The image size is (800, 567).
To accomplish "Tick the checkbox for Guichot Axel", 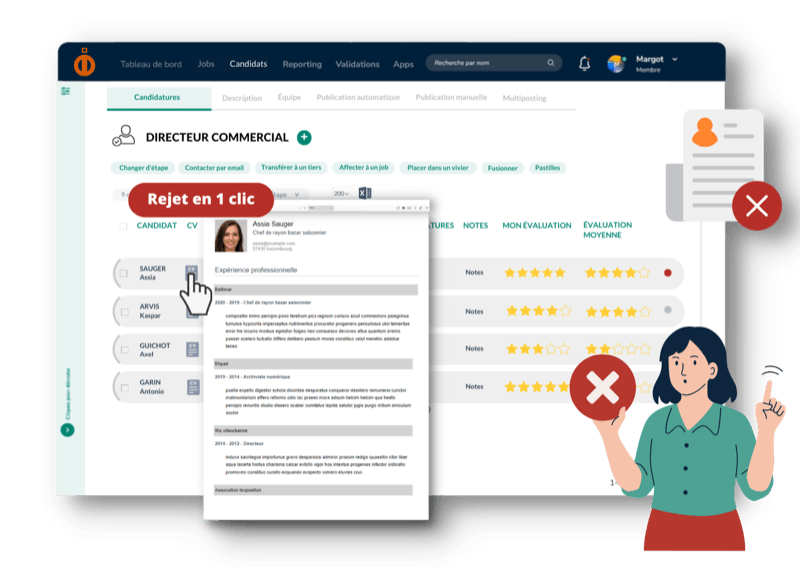I will point(124,350).
